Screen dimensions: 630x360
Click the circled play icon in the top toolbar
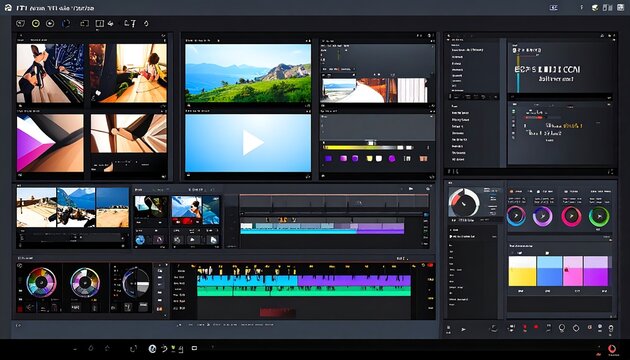click(x=50, y=24)
